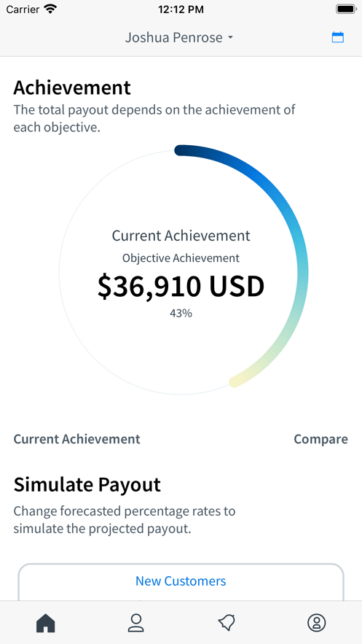Image resolution: width=362 pixels, height=644 pixels.
Task: Open the person profile tab icon
Action: (135, 623)
